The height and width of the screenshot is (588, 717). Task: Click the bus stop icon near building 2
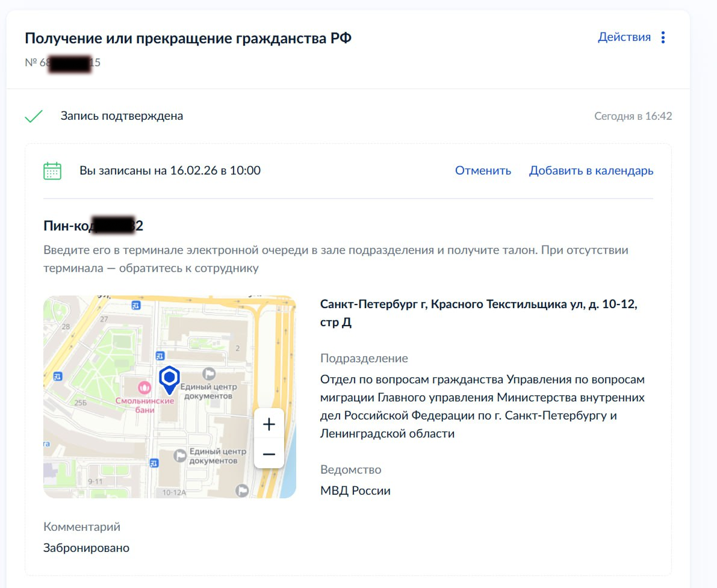160,356
